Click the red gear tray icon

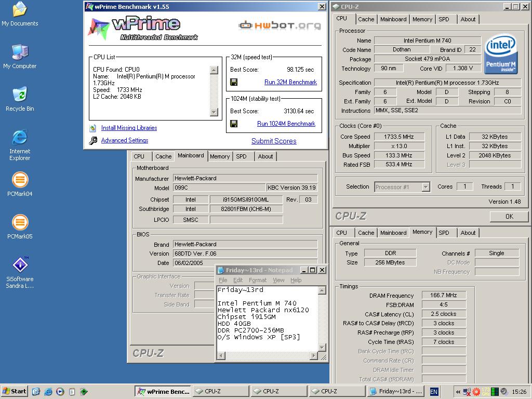(x=476, y=392)
